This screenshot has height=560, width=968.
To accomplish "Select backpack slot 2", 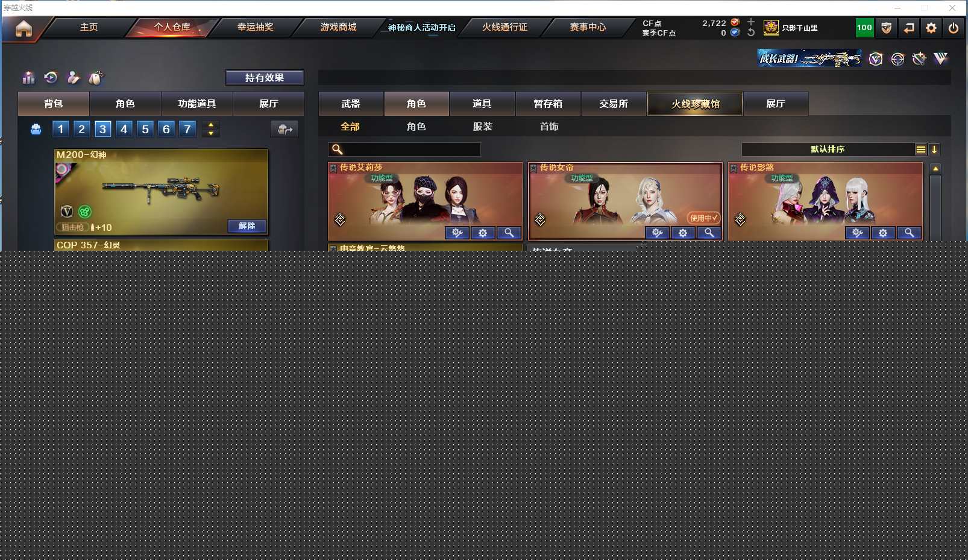I will point(81,129).
